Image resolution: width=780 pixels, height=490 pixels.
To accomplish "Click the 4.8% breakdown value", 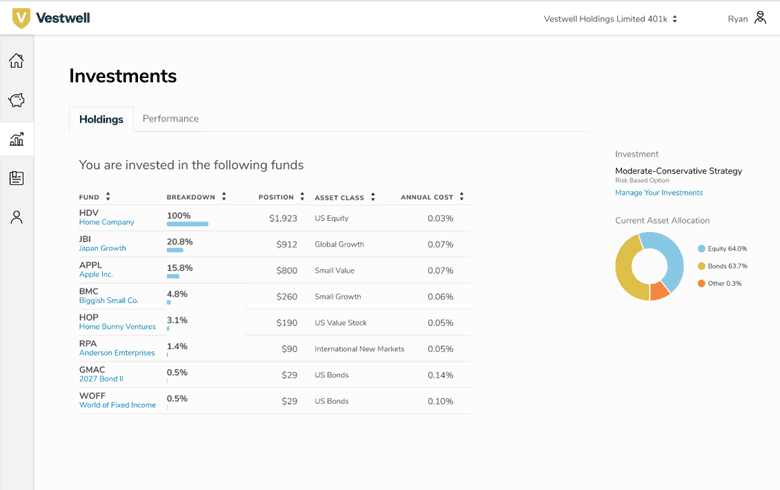I will 177,294.
